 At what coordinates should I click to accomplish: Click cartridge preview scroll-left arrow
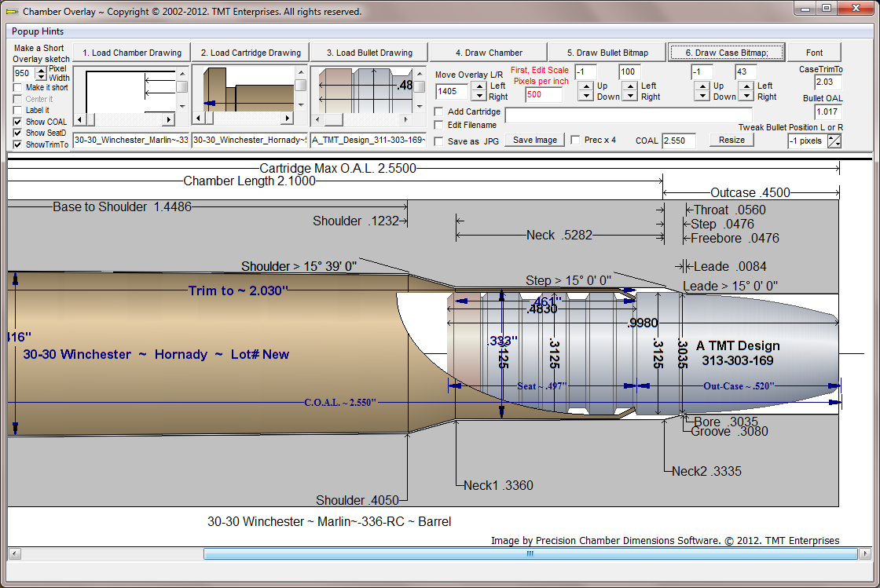click(197, 119)
